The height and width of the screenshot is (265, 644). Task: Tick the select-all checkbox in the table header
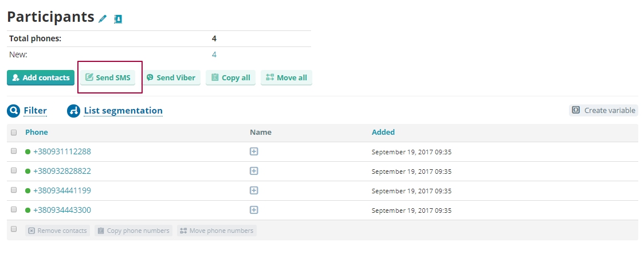(x=14, y=132)
